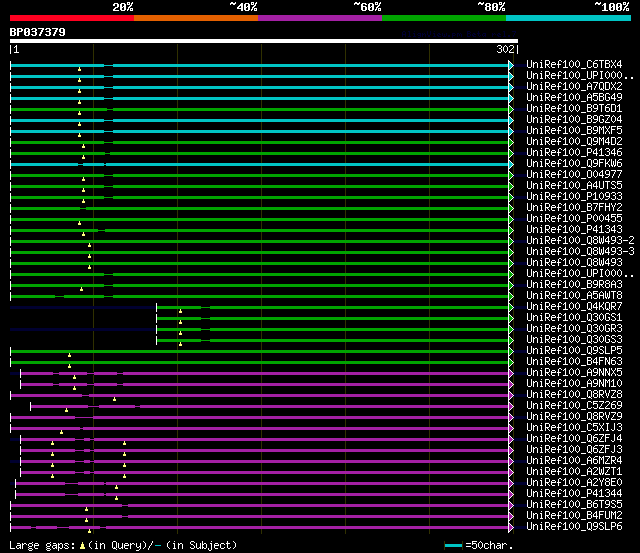
Task: Click the red ~20% identity legend segment
Action: (x=72, y=18)
